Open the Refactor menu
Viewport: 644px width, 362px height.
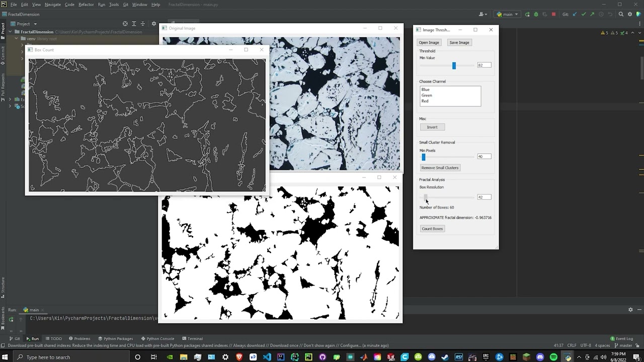pyautogui.click(x=86, y=5)
